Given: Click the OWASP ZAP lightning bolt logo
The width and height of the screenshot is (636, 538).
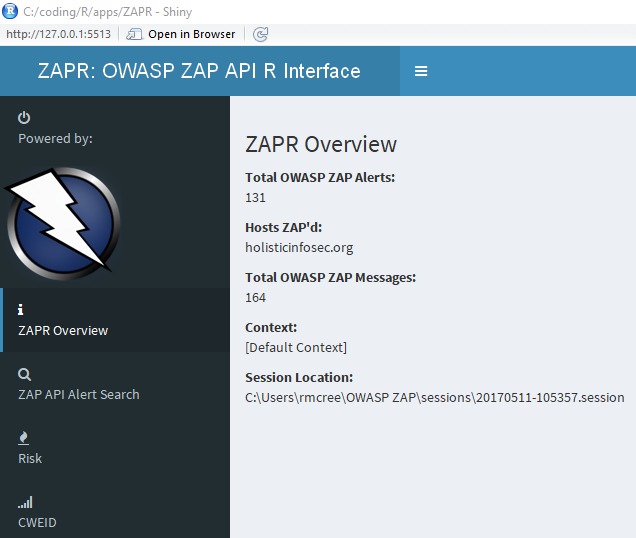Looking at the screenshot, I should point(63,223).
